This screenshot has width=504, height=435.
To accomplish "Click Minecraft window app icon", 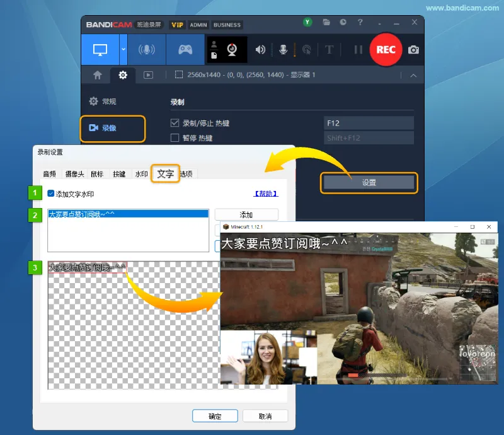I will coord(226,227).
